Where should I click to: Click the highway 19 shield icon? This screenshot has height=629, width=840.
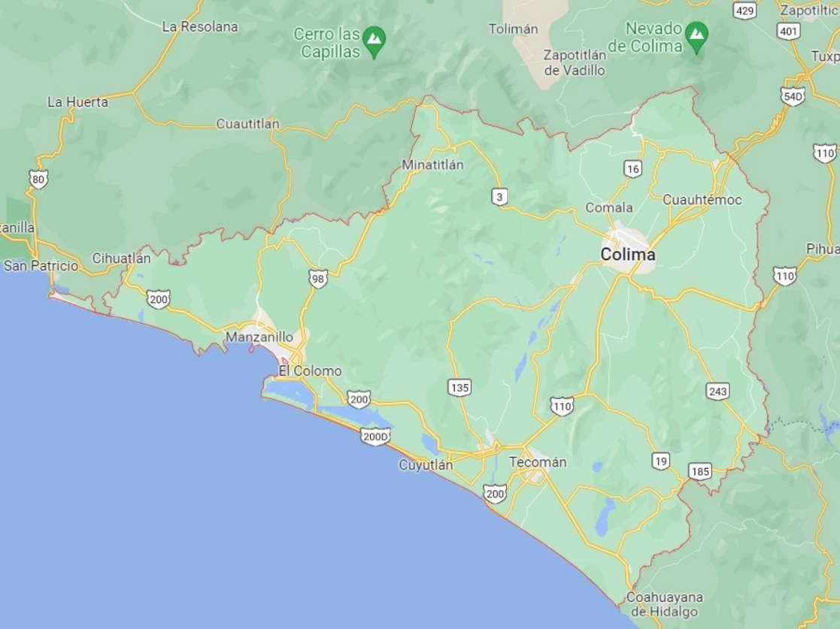660,461
